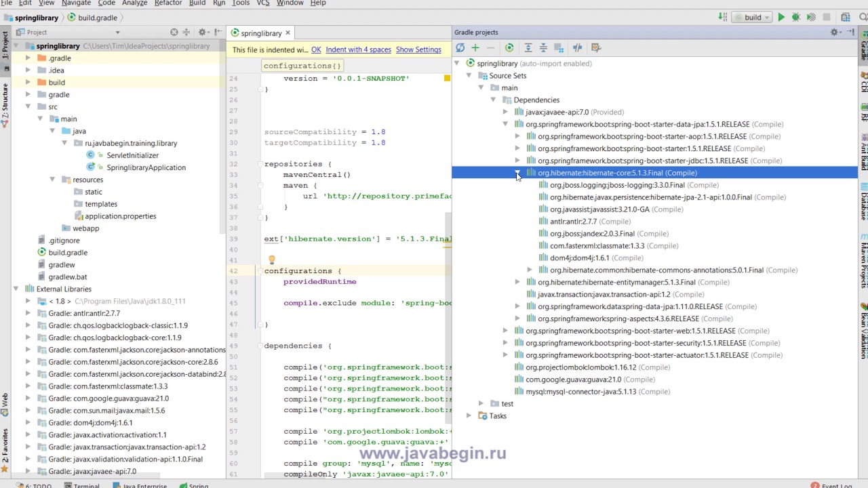Select com.google.guava:guava:21.0 dependency
The image size is (868, 488).
click(x=573, y=380)
